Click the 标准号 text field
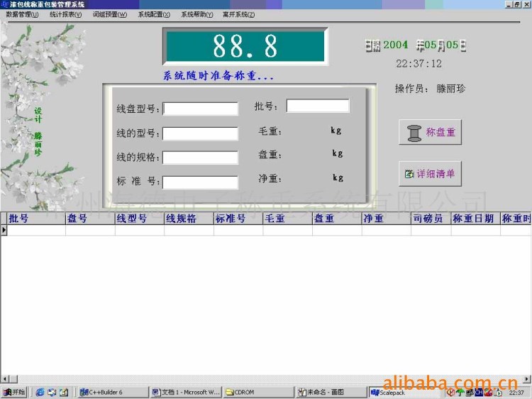Viewport: 532px width, 399px height. [x=200, y=182]
